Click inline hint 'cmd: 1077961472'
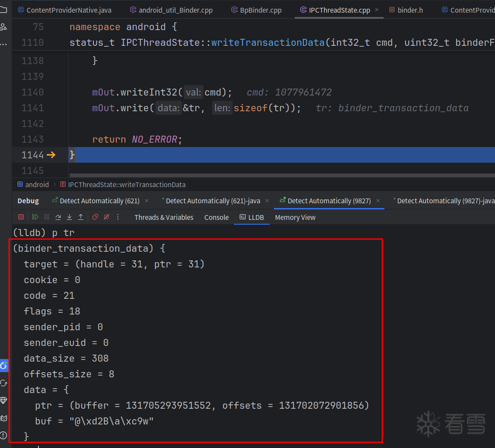The width and height of the screenshot is (495, 448). (x=289, y=92)
